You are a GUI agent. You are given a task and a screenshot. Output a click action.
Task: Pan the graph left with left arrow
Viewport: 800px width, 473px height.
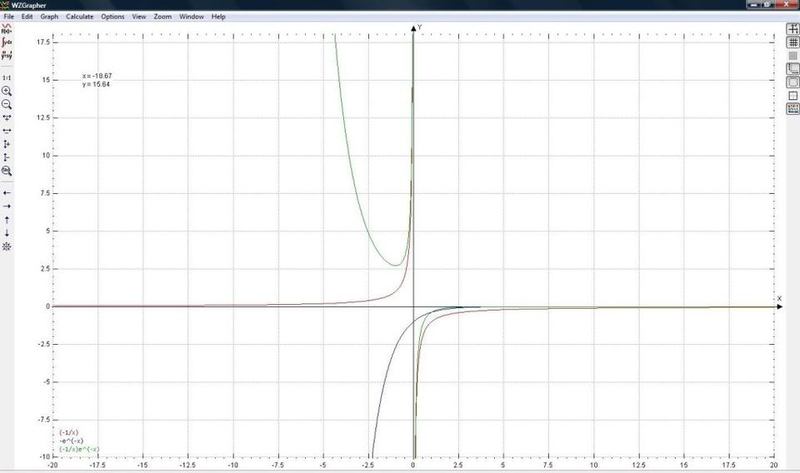[7, 192]
